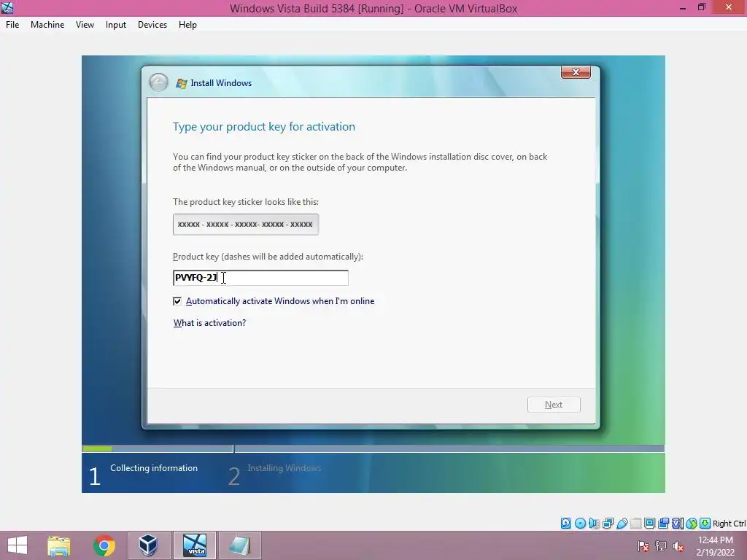
Task: Open File Explorer from the taskbar
Action: [x=58, y=545]
